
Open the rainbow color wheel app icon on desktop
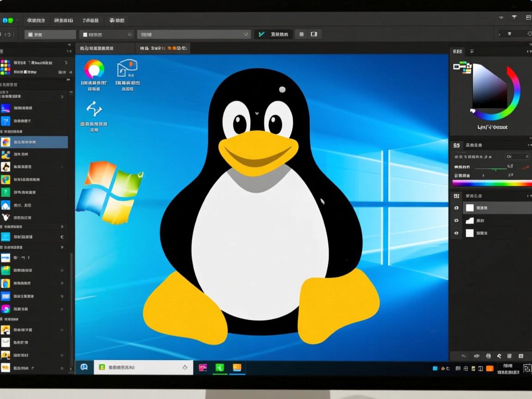pyautogui.click(x=94, y=69)
